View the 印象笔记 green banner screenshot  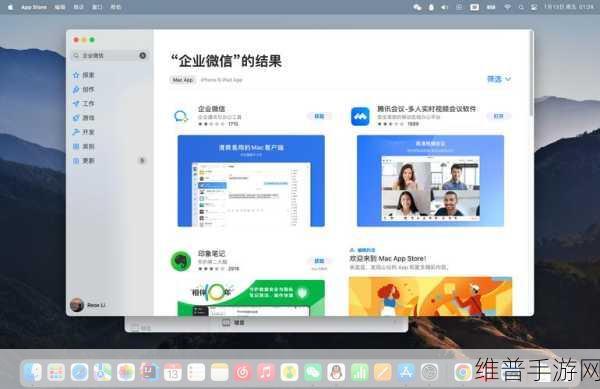[251, 298]
